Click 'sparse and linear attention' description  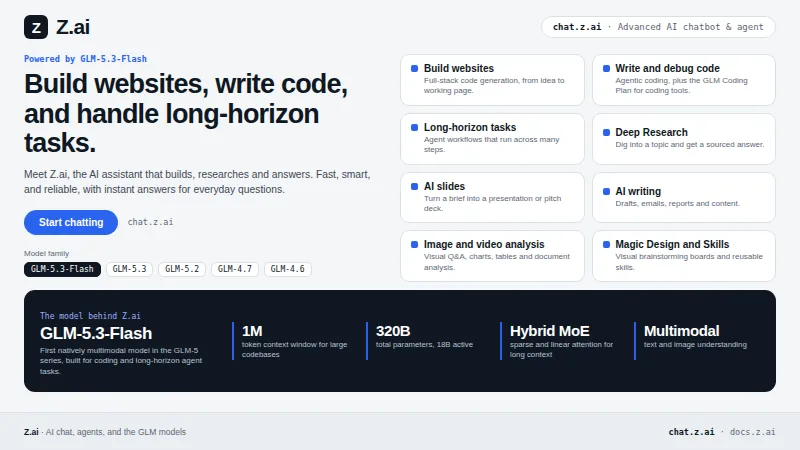tap(561, 349)
